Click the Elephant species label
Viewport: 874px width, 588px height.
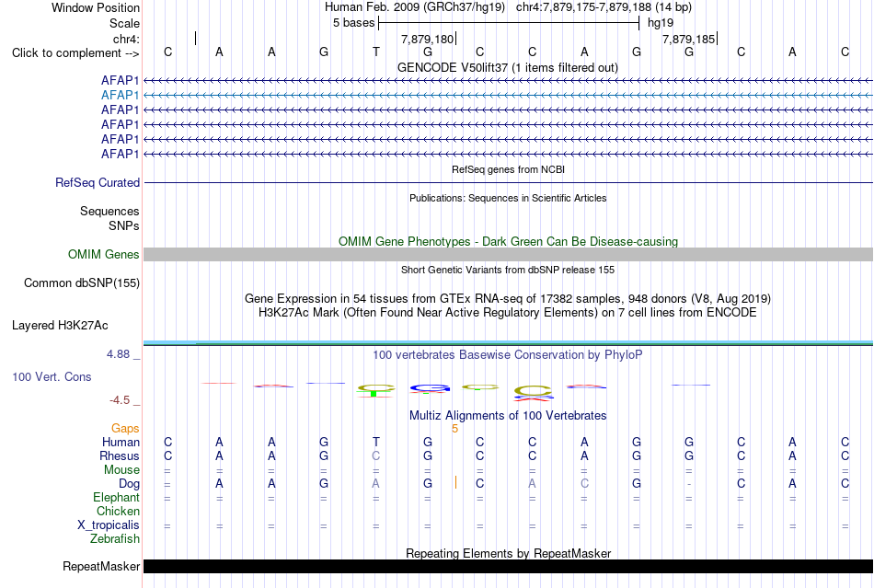click(116, 497)
